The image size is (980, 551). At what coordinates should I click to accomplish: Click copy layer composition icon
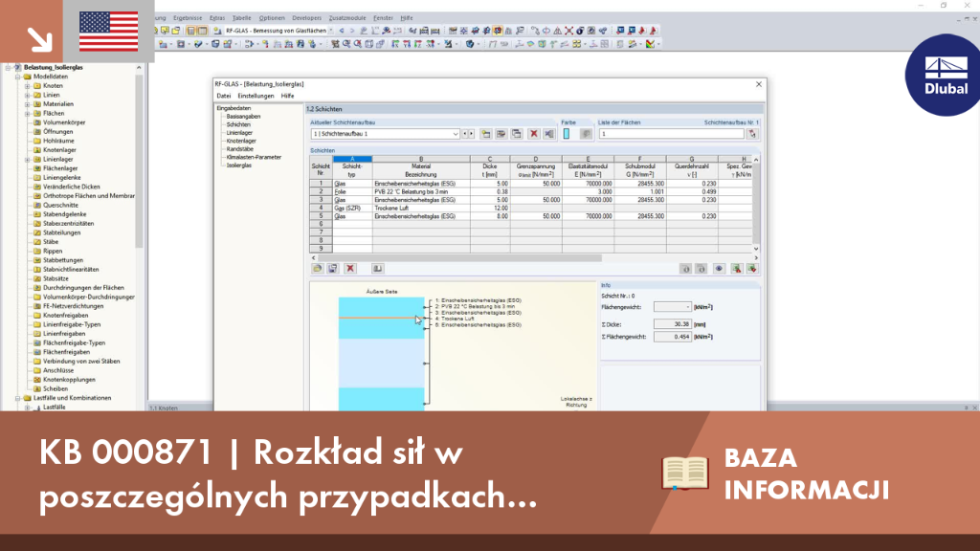(517, 134)
